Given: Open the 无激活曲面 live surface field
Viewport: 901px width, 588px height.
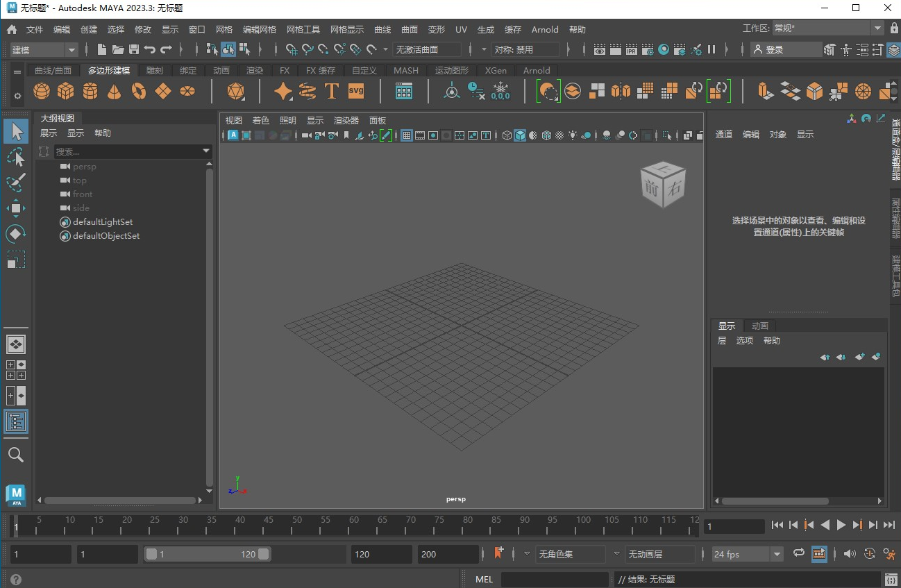Looking at the screenshot, I should (x=427, y=49).
